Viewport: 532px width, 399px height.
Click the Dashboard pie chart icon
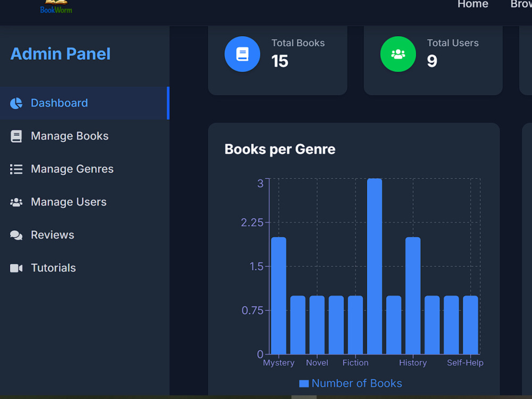tap(16, 103)
